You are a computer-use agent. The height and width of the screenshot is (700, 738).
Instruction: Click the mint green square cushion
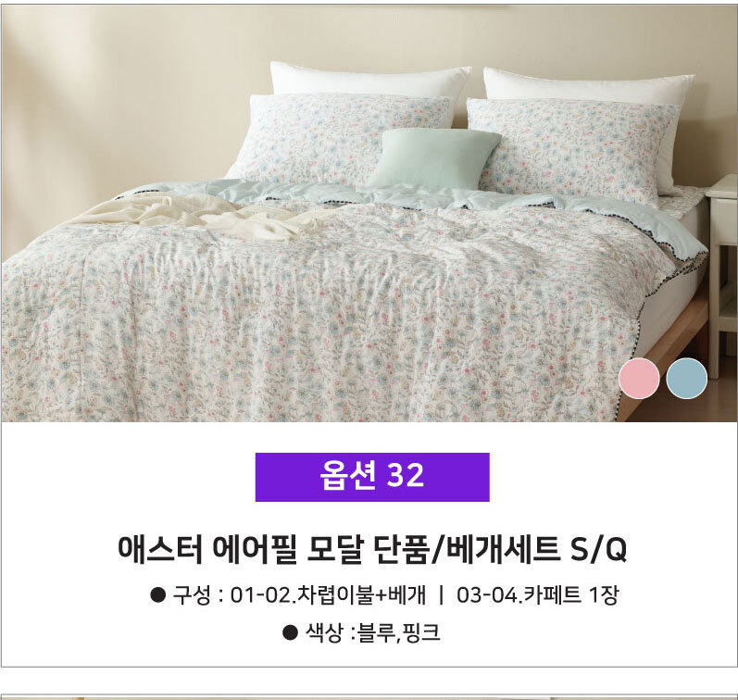click(x=434, y=157)
